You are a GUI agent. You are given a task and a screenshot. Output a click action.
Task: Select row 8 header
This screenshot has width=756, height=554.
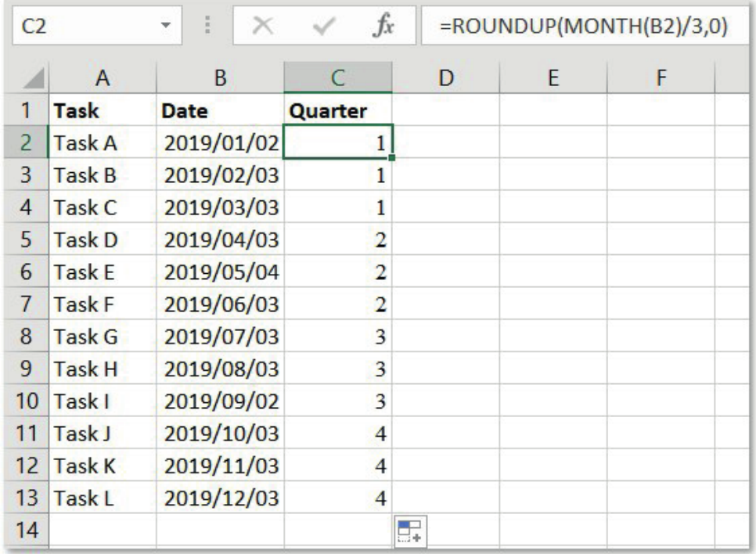27,336
